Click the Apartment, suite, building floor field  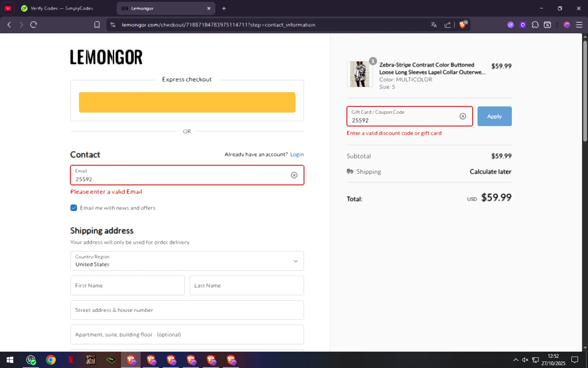coord(187,335)
